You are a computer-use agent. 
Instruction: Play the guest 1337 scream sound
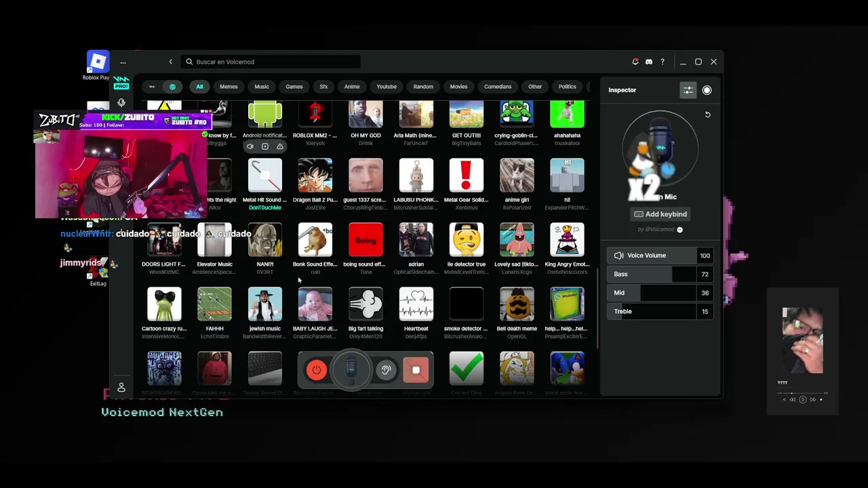[x=366, y=176]
